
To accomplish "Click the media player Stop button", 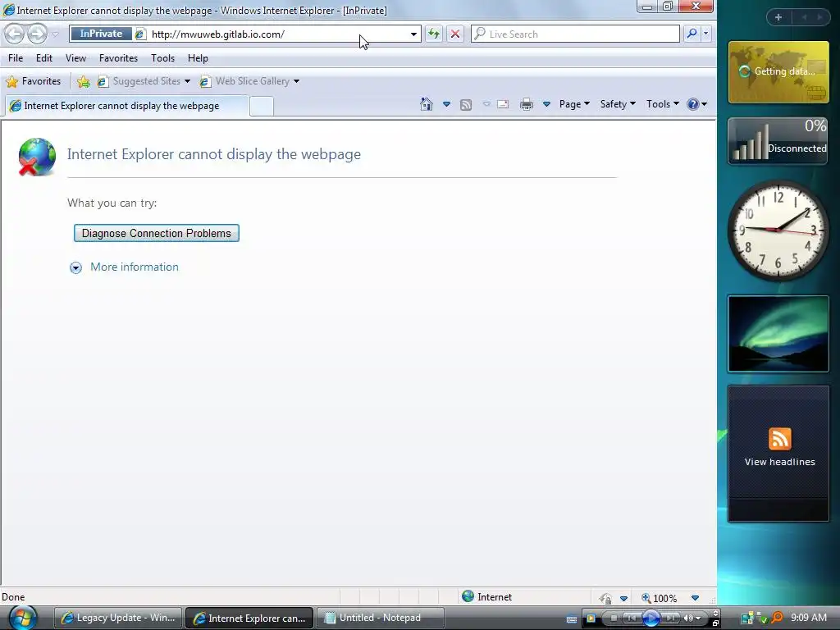I will tap(614, 619).
